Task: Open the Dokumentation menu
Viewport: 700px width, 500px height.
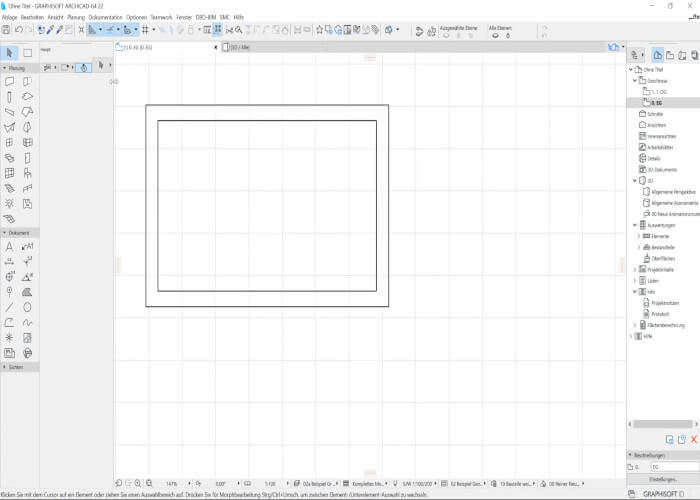Action: pos(105,17)
